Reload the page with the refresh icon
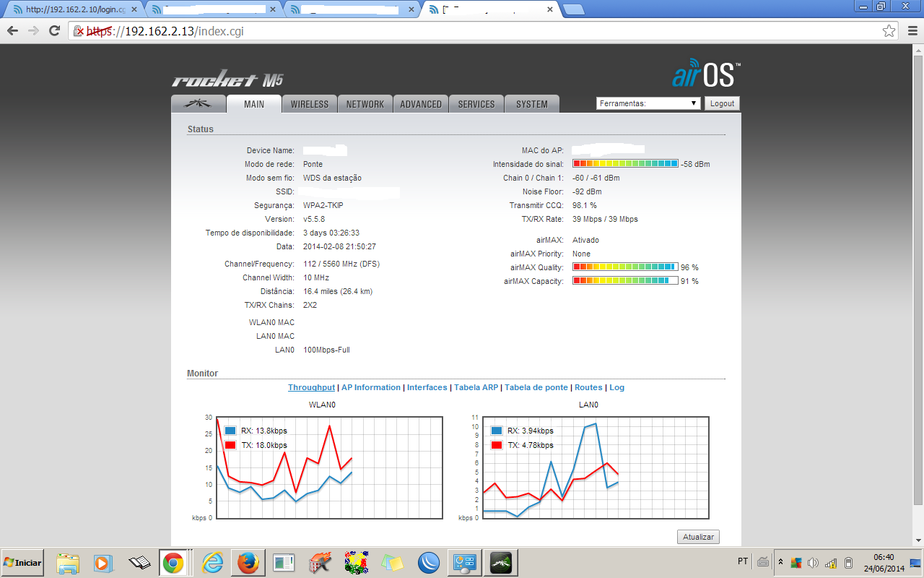This screenshot has height=578, width=924. click(54, 31)
